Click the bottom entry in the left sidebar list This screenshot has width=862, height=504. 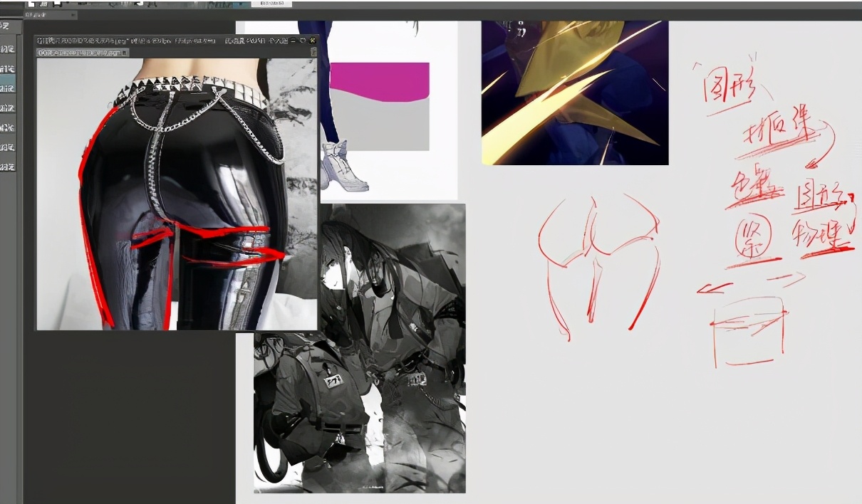7,167
